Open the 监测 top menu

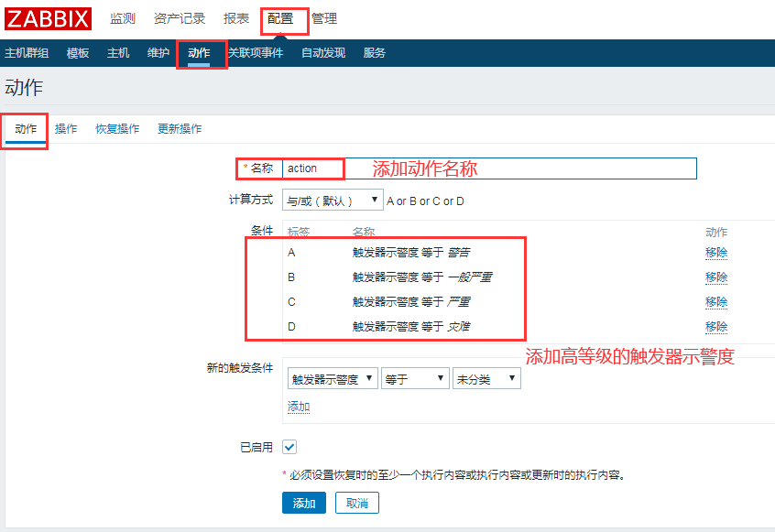[x=123, y=18]
